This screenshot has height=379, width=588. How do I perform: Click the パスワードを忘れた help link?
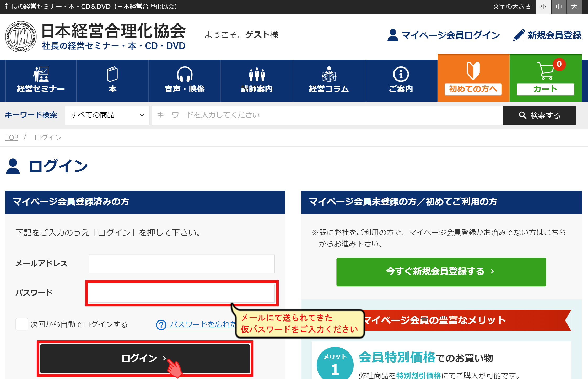click(202, 324)
